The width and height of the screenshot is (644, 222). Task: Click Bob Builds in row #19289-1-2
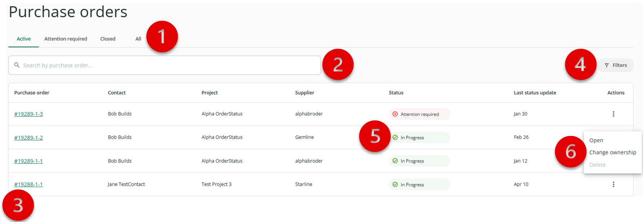pos(120,137)
